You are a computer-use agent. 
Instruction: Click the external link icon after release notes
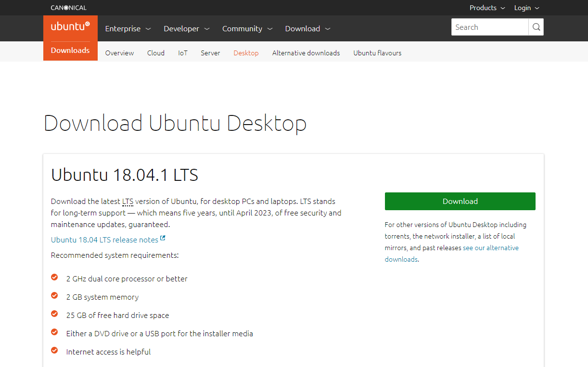point(163,238)
